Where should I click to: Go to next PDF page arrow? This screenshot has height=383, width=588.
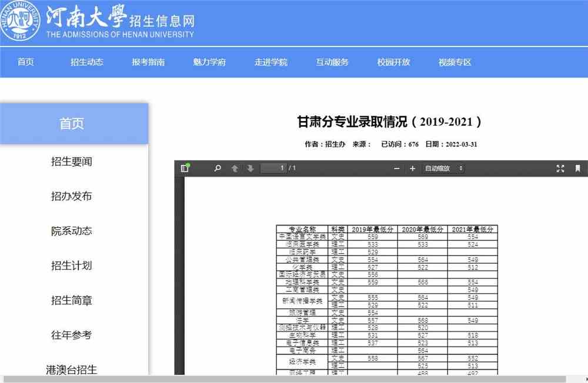tap(250, 169)
